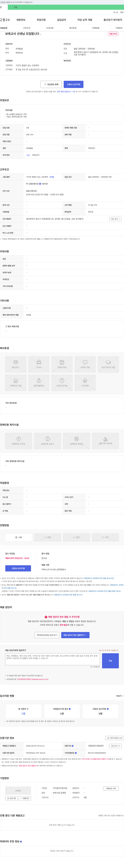Image resolution: width=124 pixels, height=868 pixels.
Task: Click the 채용시까지 status badge
Action: click(x=113, y=34)
